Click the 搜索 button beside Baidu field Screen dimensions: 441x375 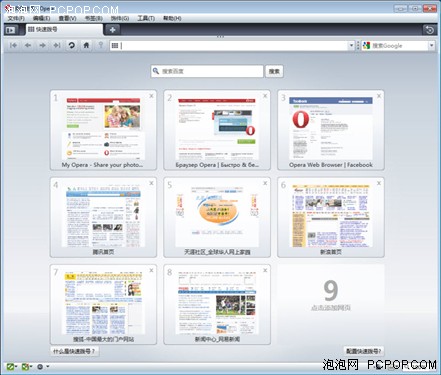[x=274, y=71]
